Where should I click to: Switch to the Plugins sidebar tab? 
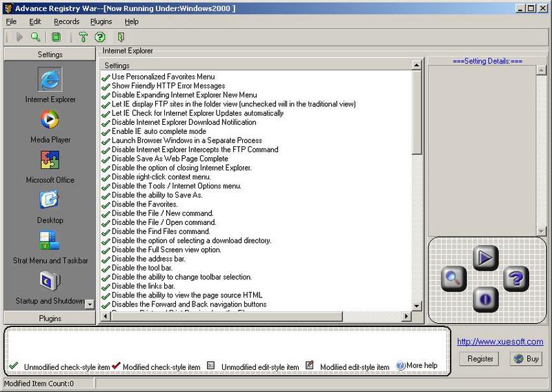50,318
